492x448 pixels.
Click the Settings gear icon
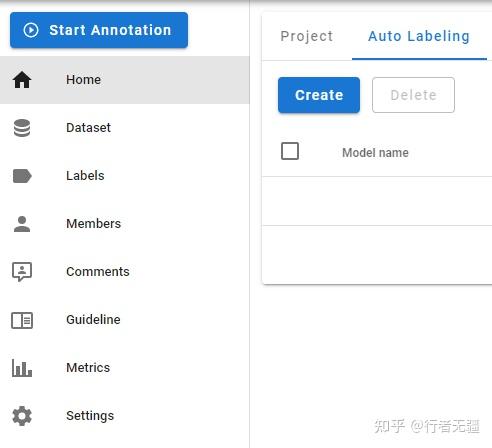click(22, 416)
